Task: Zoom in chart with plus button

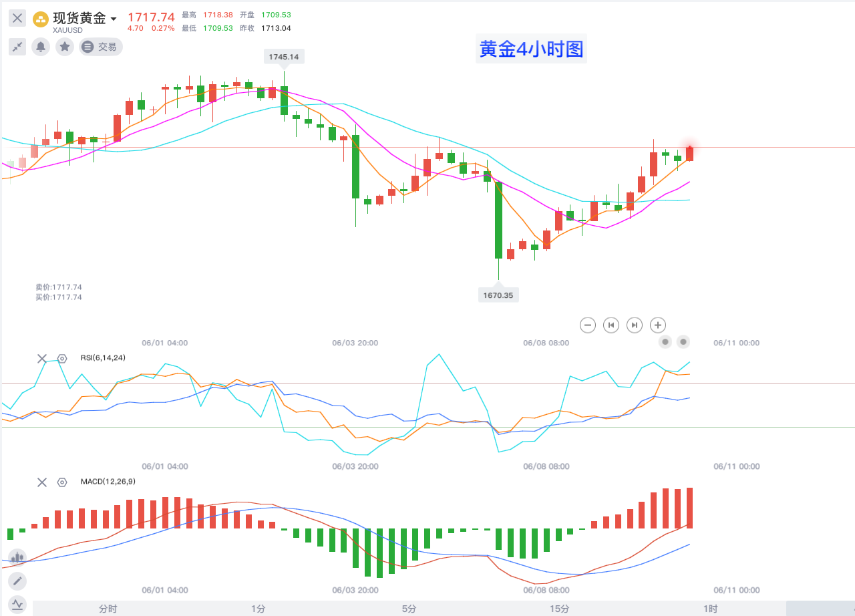Action: (x=658, y=325)
